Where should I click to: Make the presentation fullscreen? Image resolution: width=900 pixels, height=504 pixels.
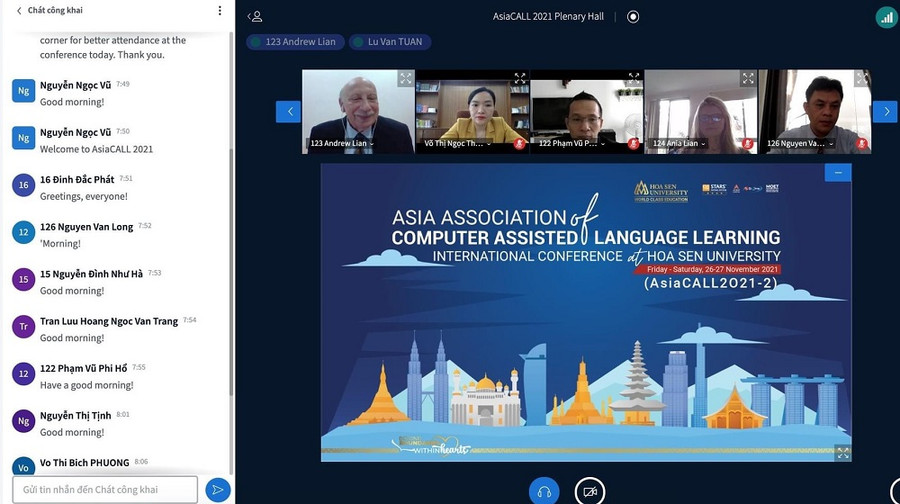pos(843,453)
